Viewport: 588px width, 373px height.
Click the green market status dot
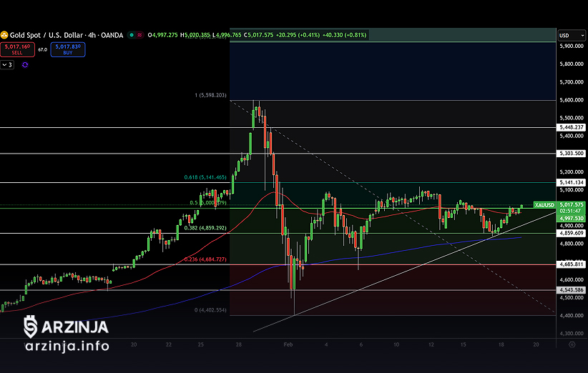pos(130,34)
